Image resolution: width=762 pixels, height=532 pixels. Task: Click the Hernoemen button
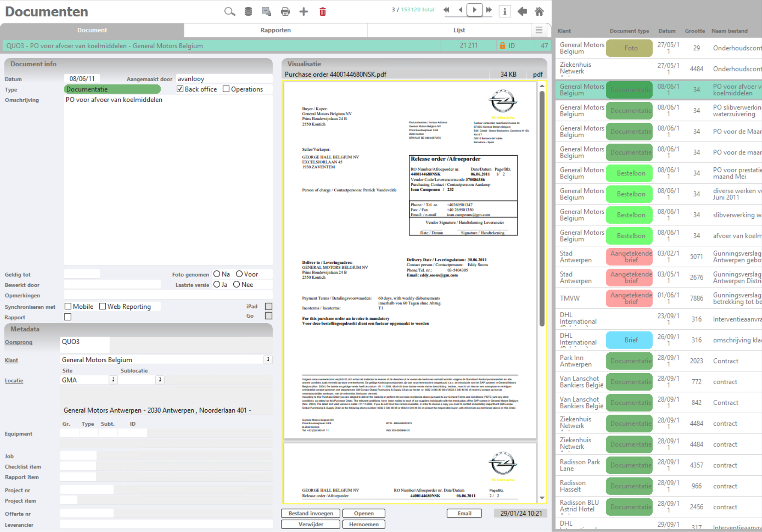[x=364, y=524]
